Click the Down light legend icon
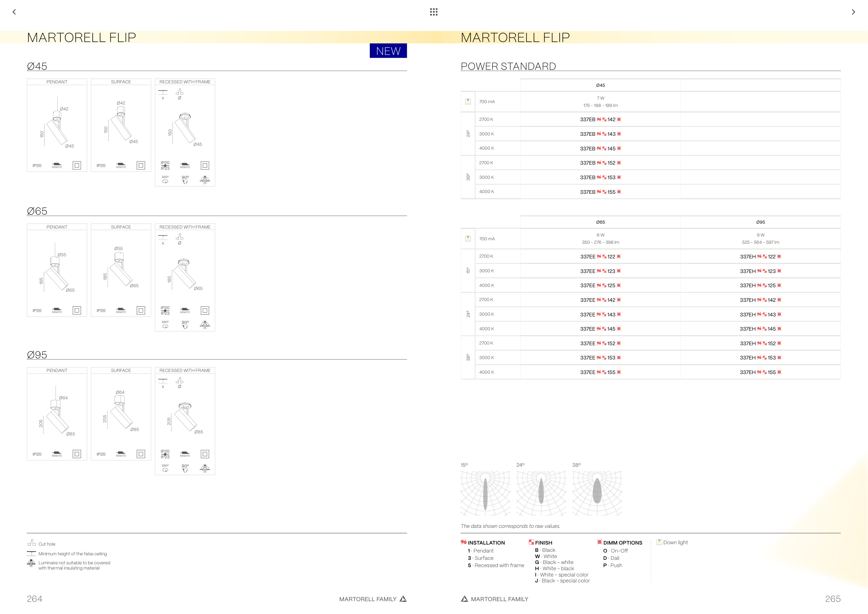Image resolution: width=868 pixels, height=614 pixels. (659, 542)
